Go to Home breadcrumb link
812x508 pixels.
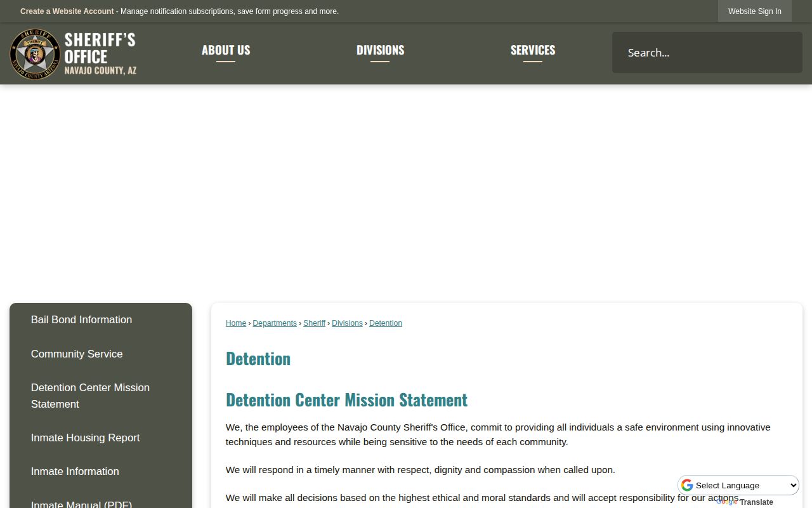(x=236, y=323)
